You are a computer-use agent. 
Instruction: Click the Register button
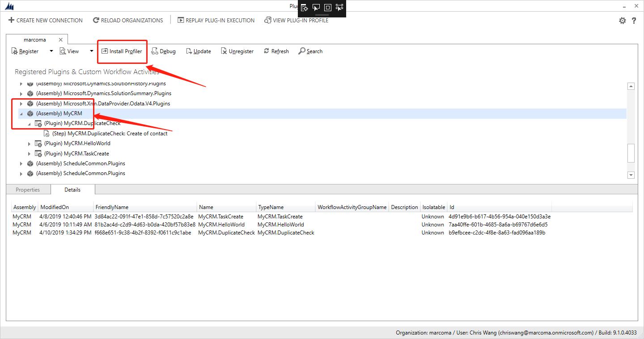pos(25,51)
